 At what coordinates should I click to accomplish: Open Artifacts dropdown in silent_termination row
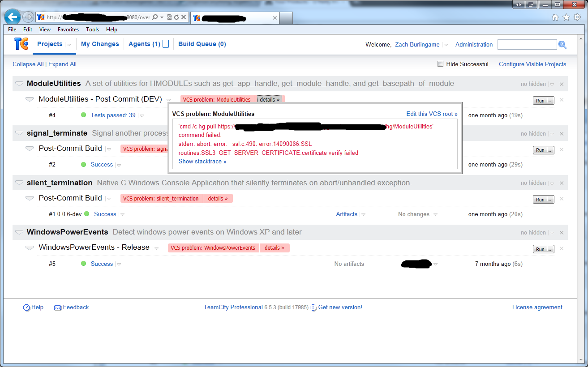point(363,214)
